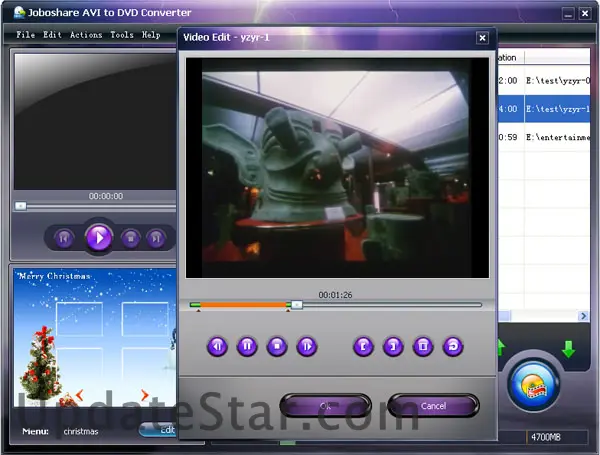This screenshot has height=455, width=600.
Task: Open the Actions menu
Action: point(85,34)
